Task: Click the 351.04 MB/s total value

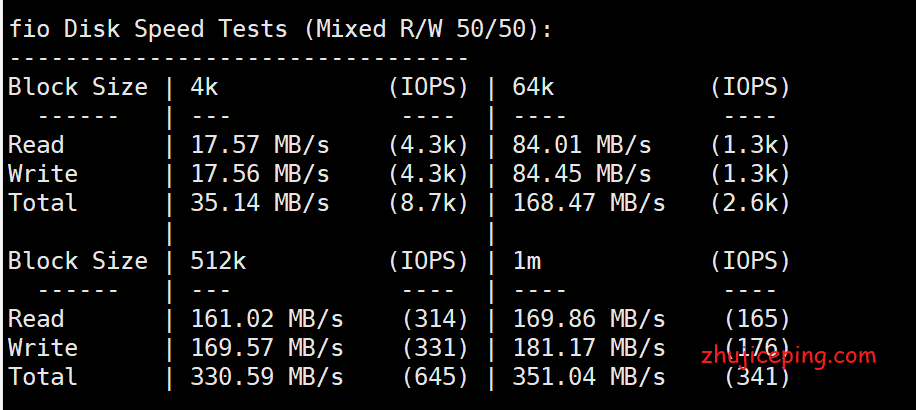Action: (x=589, y=377)
